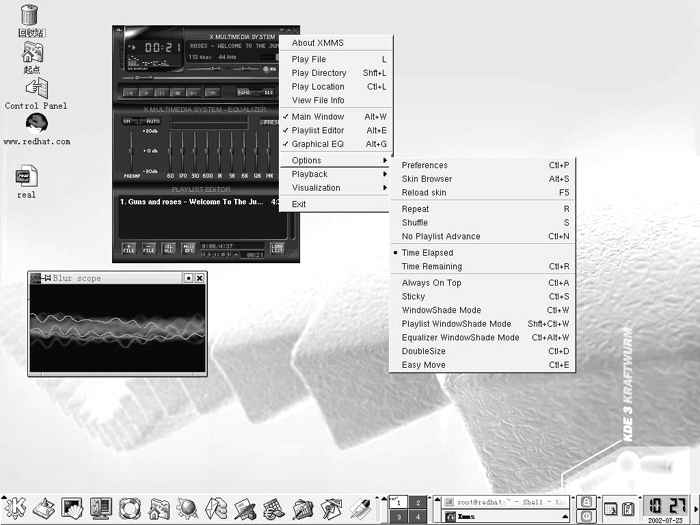700x525 pixels.
Task: Click the add file button in playlist editor
Action: point(129,248)
